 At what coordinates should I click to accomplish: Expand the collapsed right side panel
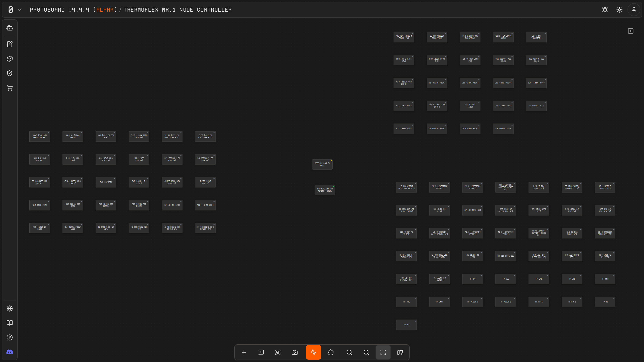[631, 31]
